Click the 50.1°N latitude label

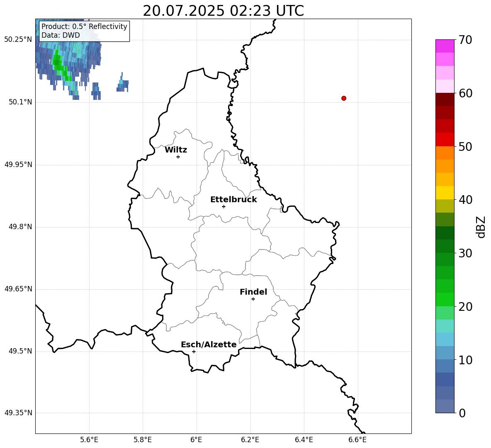coord(20,102)
